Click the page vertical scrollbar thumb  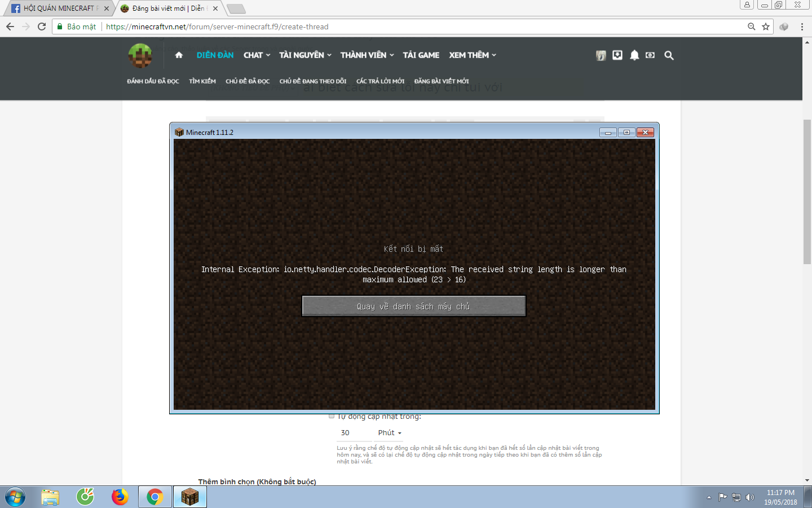point(807,192)
